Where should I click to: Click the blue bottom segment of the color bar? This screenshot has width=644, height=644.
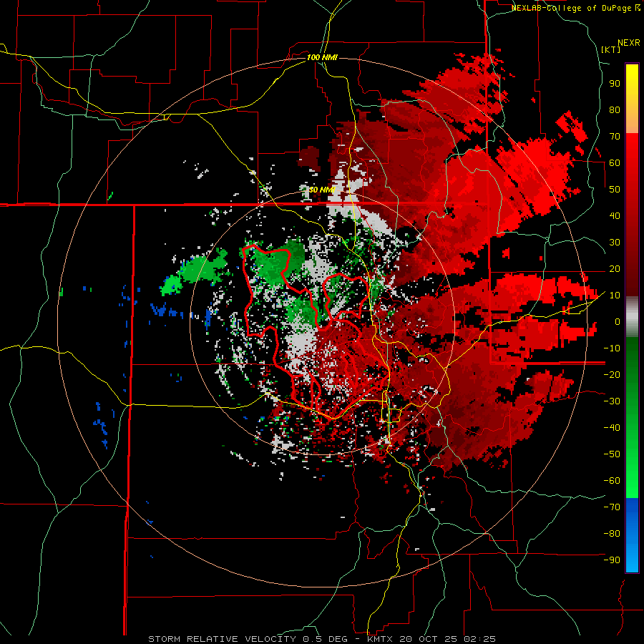pyautogui.click(x=632, y=535)
